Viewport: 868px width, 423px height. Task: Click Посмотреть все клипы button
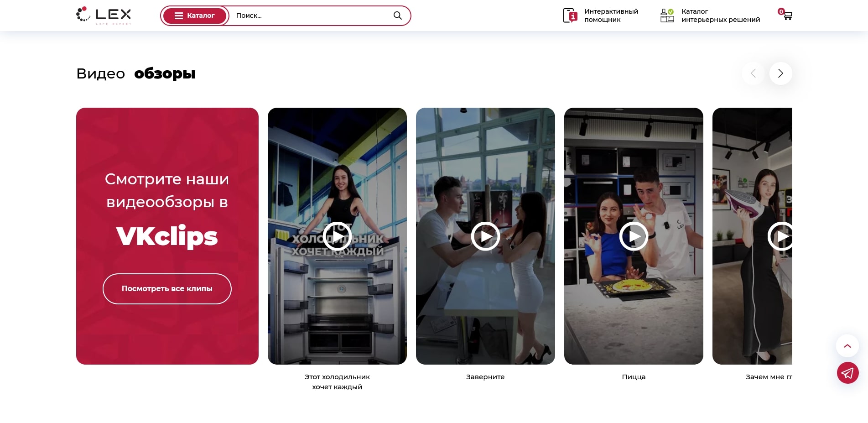tap(167, 289)
